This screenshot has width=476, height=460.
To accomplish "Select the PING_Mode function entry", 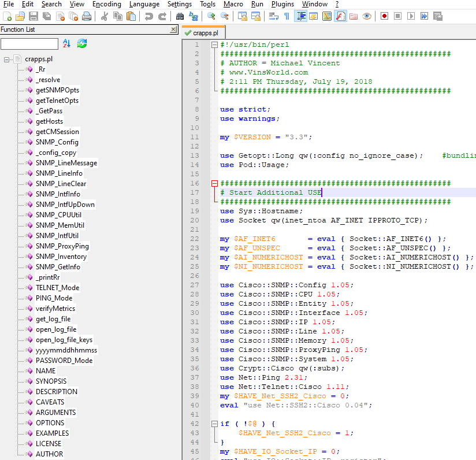I will click(x=54, y=298).
